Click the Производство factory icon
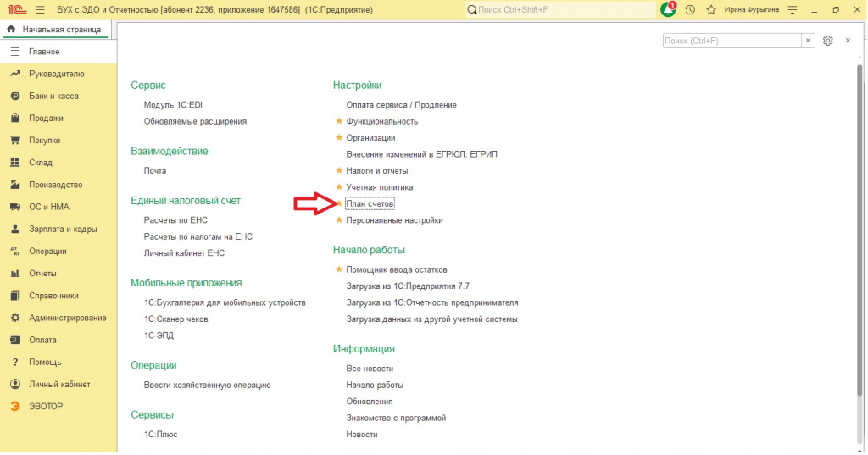868x455 pixels. pyautogui.click(x=15, y=185)
